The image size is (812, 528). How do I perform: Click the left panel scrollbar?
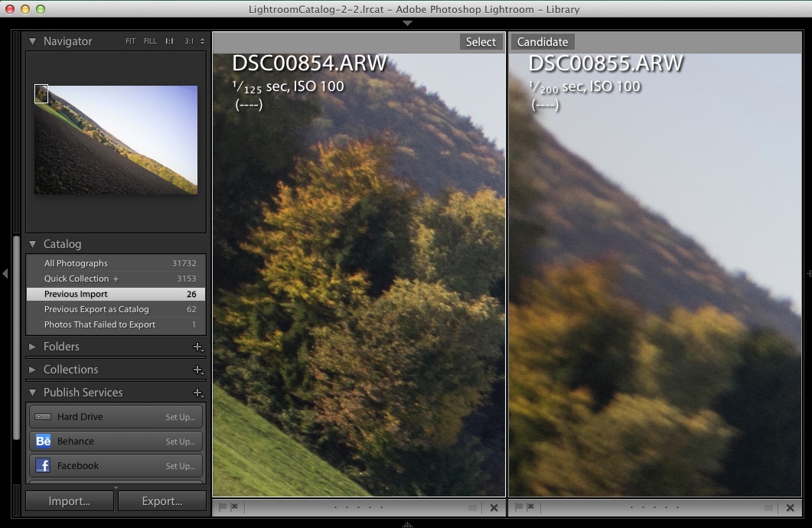pos(17,339)
